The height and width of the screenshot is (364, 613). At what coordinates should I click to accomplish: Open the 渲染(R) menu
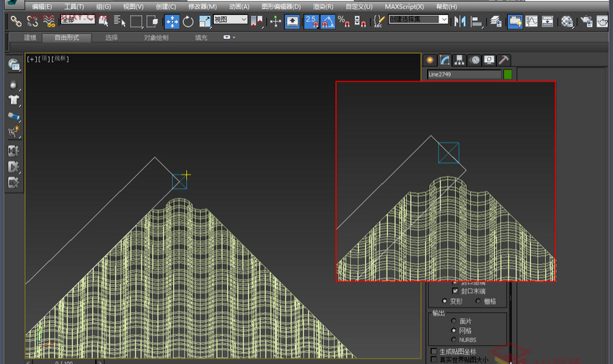(323, 6)
